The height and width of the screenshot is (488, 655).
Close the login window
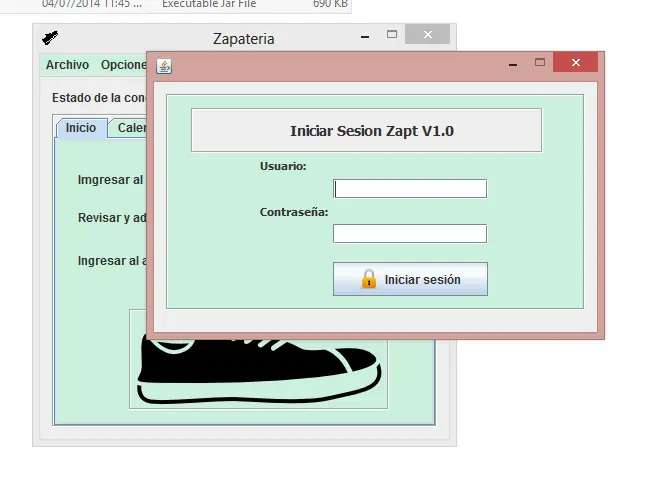point(575,62)
